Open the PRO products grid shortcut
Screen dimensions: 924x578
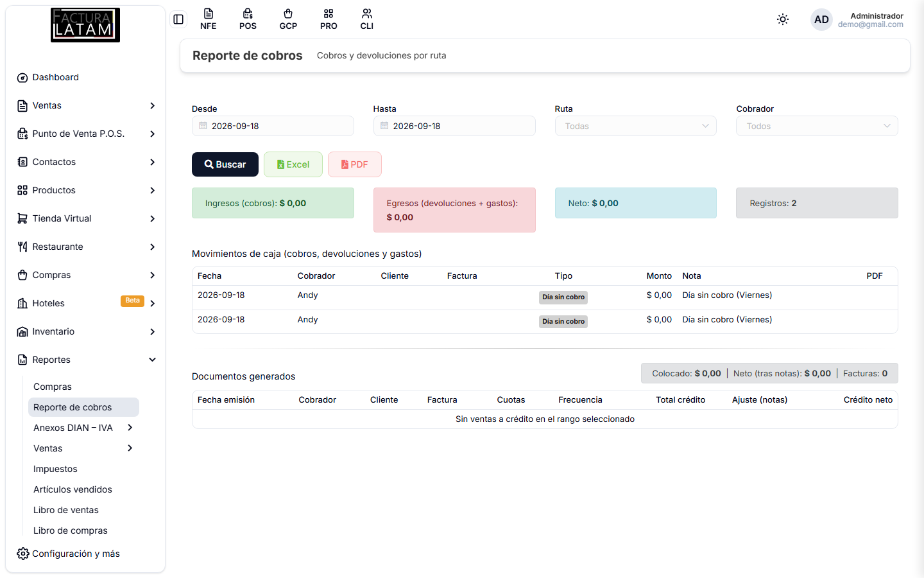click(329, 19)
